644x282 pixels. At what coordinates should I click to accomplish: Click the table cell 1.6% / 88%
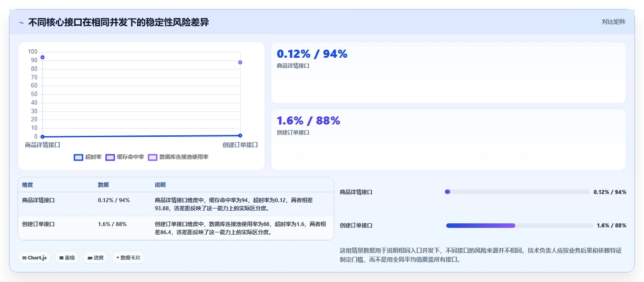coord(112,224)
